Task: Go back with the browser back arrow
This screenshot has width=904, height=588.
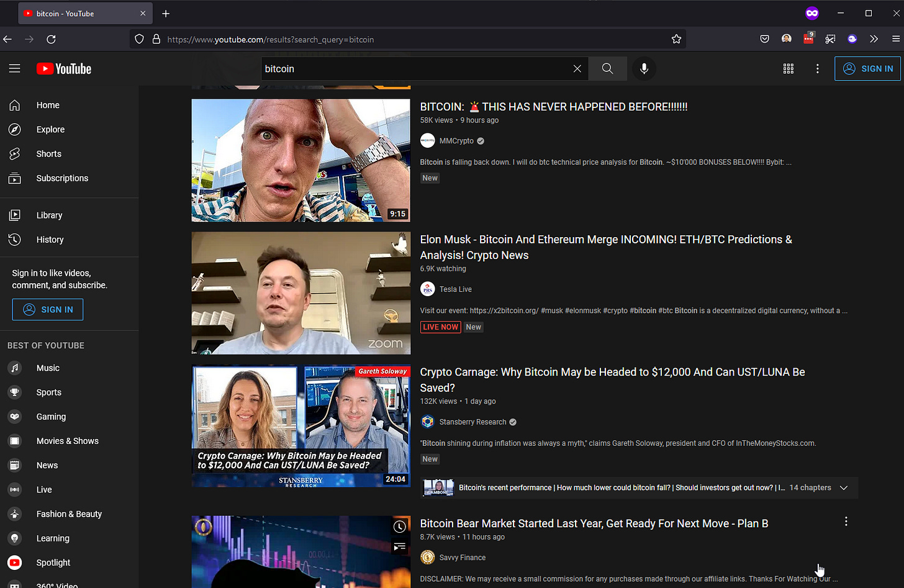Action: coord(7,39)
